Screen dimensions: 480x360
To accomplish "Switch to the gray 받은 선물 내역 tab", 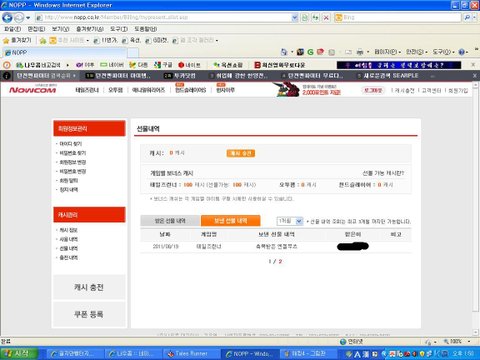I will click(x=170, y=221).
